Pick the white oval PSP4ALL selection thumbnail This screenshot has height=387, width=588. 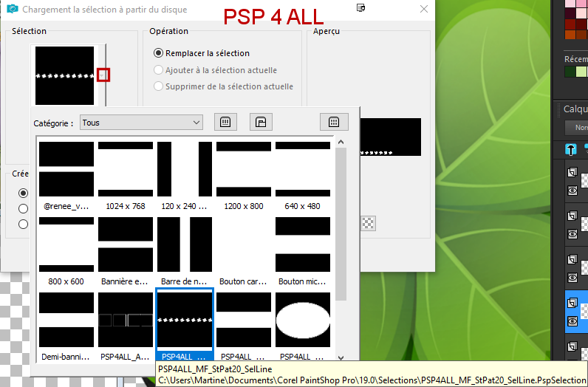click(x=303, y=320)
